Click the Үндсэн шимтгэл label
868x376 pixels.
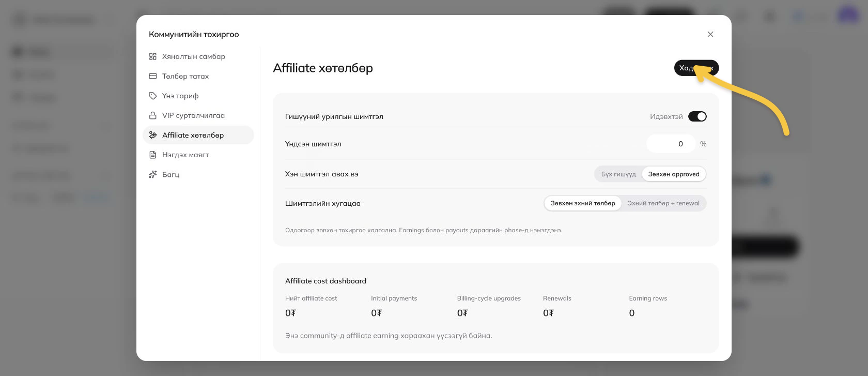point(313,144)
